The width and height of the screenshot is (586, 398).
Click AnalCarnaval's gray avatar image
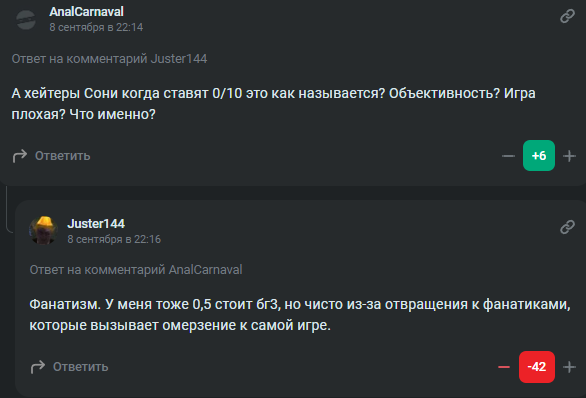[x=26, y=19]
